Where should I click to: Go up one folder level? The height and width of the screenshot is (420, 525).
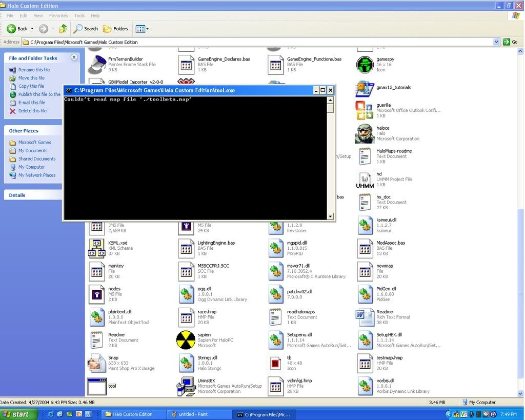point(63,29)
